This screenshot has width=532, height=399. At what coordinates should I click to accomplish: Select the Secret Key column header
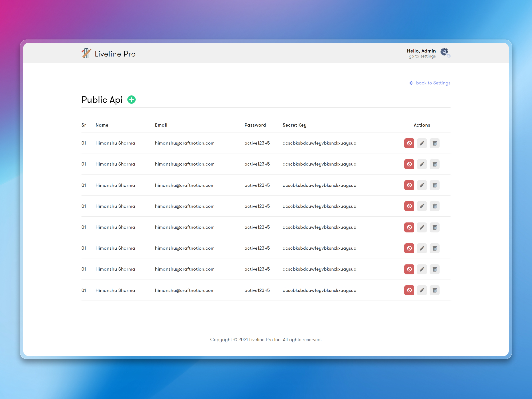(294, 125)
